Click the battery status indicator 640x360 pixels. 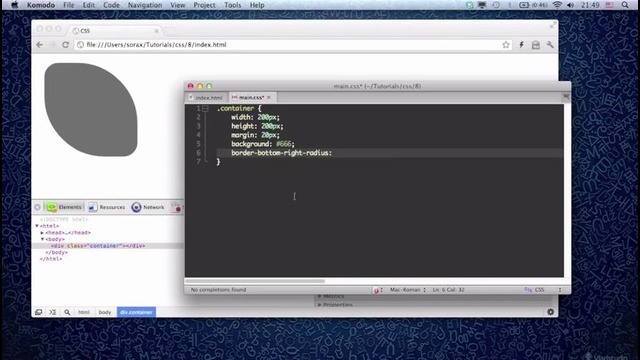[x=533, y=5]
